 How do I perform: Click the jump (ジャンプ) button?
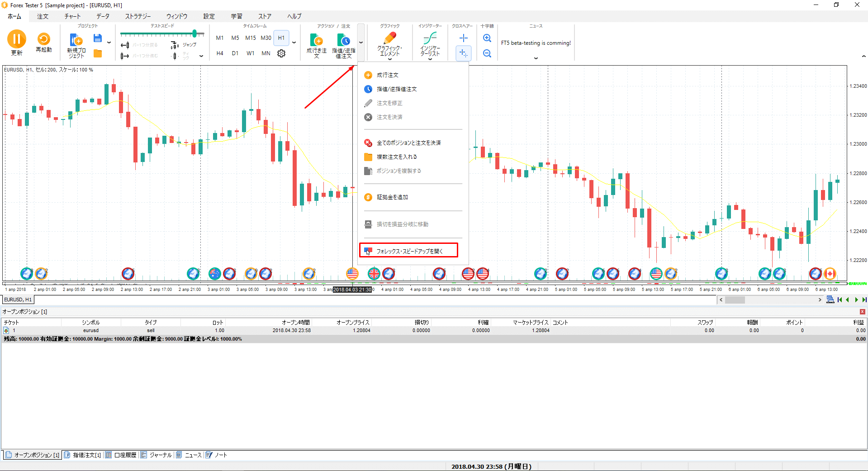184,45
